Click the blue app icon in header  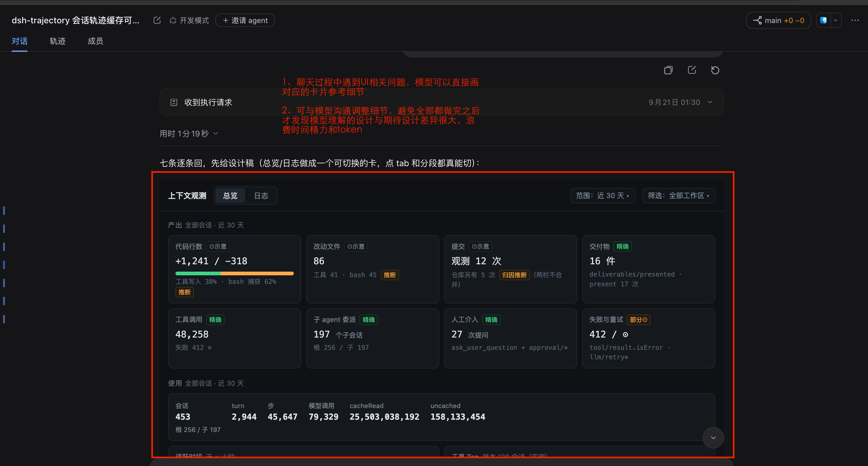[x=824, y=20]
